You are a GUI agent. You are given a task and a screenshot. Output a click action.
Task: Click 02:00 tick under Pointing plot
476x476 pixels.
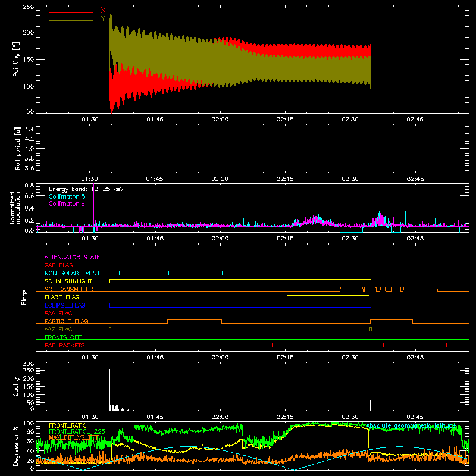pos(220,120)
